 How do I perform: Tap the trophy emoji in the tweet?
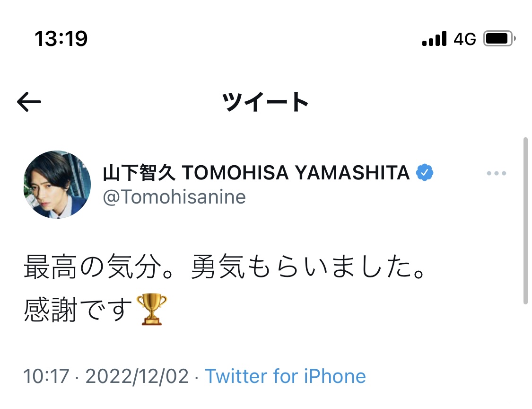[x=151, y=309]
